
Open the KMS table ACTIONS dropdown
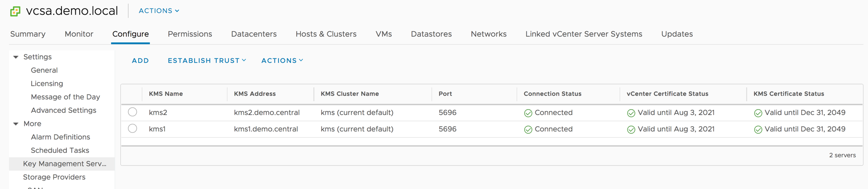click(282, 61)
